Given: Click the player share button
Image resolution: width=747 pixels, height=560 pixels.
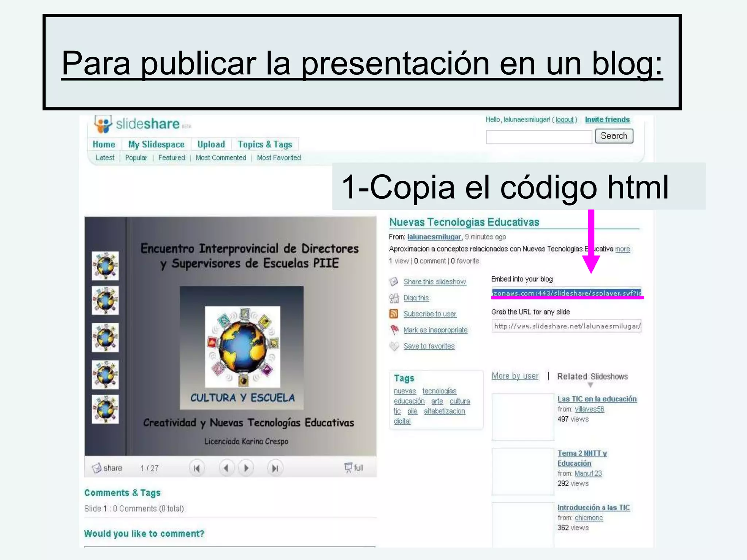Looking at the screenshot, I should click(x=107, y=468).
